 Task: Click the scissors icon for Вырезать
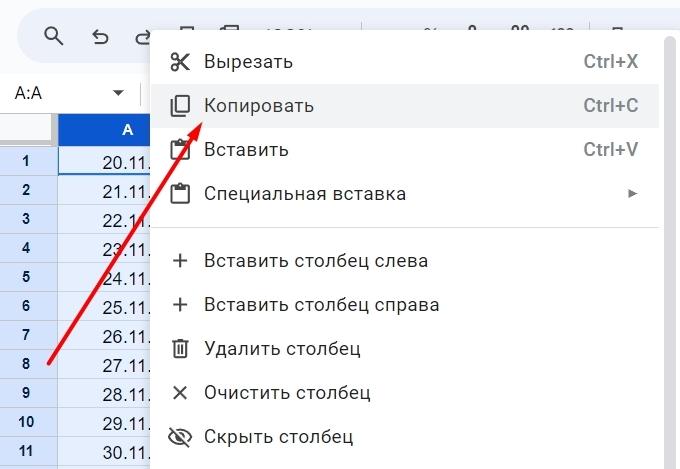pyautogui.click(x=180, y=62)
